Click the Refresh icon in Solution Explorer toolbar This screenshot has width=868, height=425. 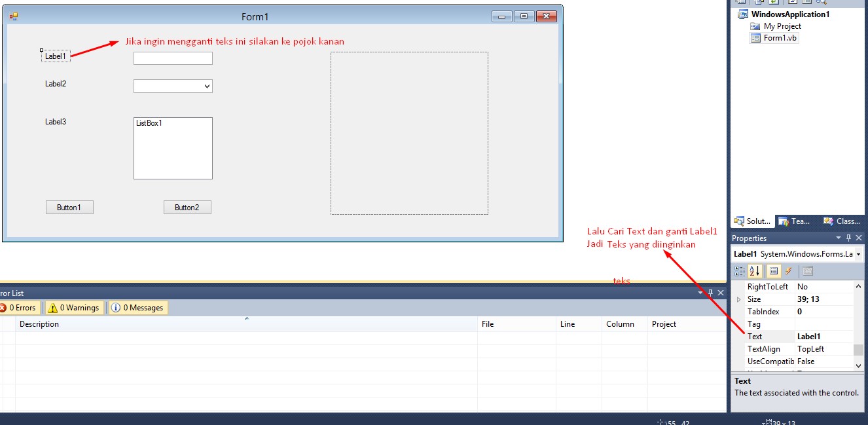774,3
